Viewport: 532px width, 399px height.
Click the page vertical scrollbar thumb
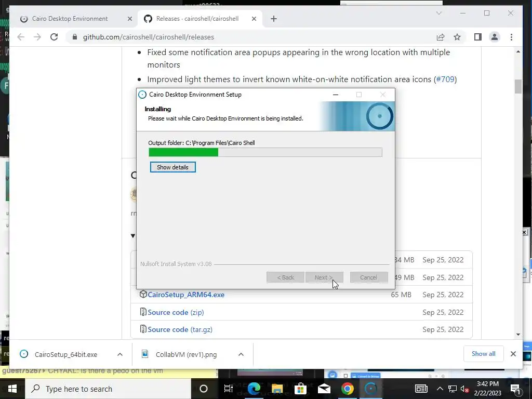tap(518, 86)
